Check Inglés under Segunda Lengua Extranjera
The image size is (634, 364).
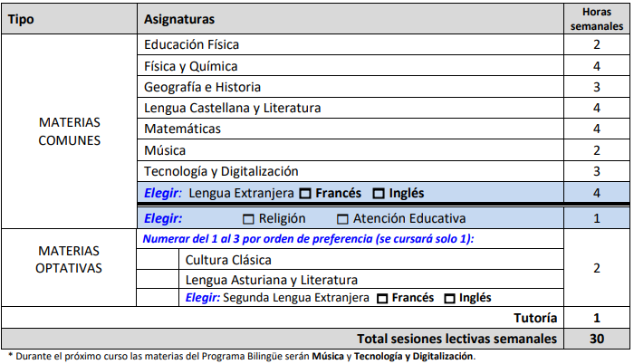449,298
